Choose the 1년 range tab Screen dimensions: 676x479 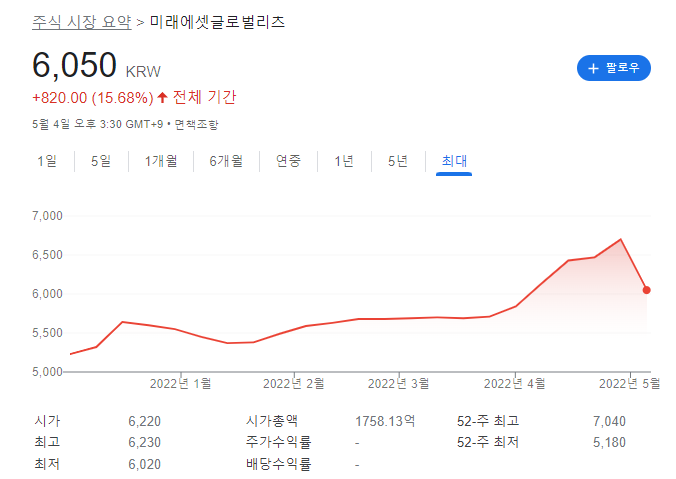pyautogui.click(x=344, y=161)
